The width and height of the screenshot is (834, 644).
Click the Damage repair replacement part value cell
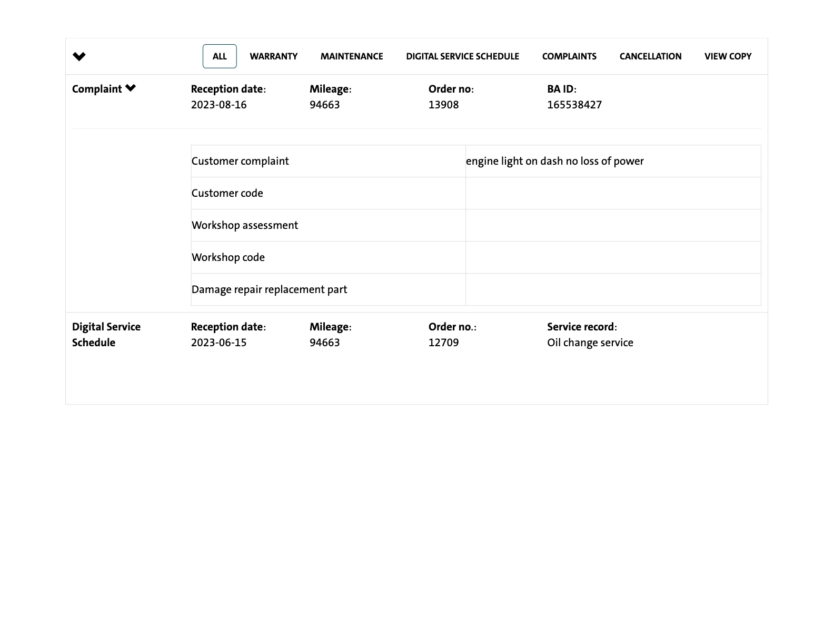(613, 289)
